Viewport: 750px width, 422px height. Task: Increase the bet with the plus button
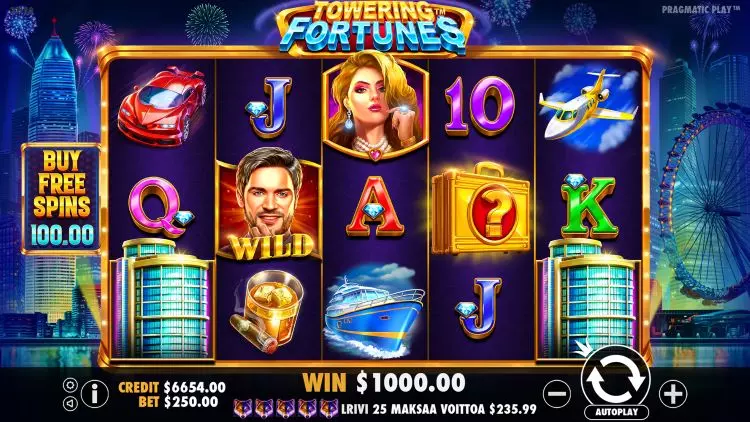(673, 394)
